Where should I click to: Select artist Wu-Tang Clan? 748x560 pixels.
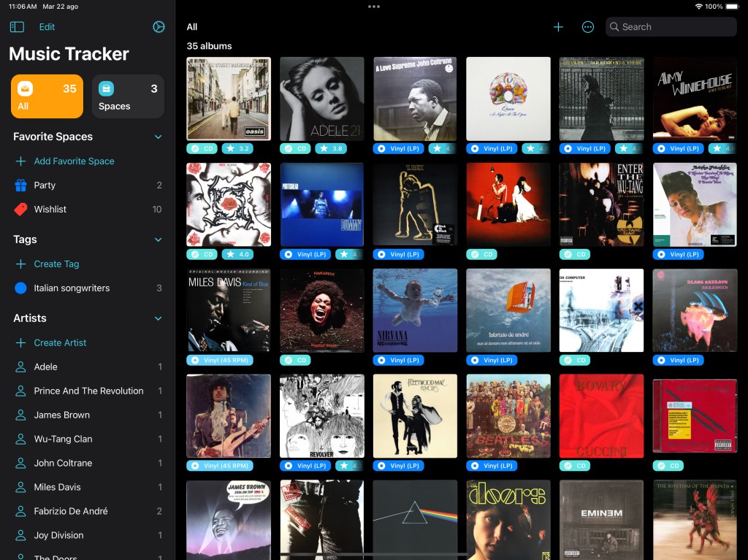(88, 439)
